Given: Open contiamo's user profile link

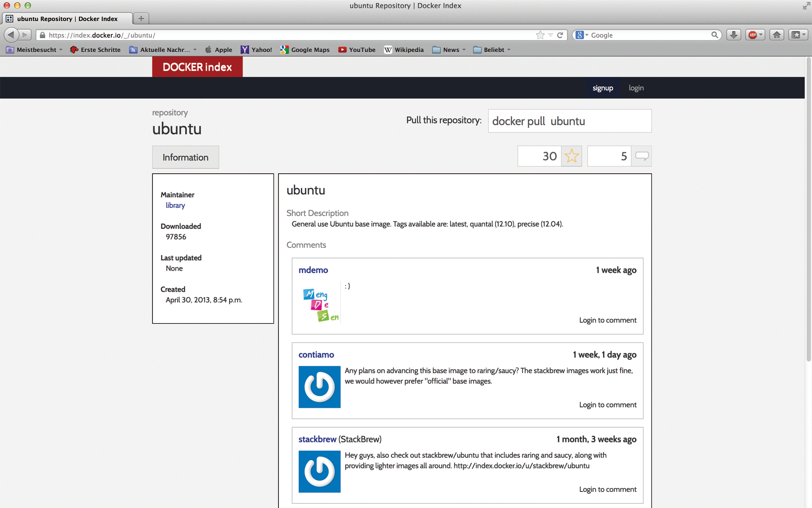Looking at the screenshot, I should (x=316, y=355).
